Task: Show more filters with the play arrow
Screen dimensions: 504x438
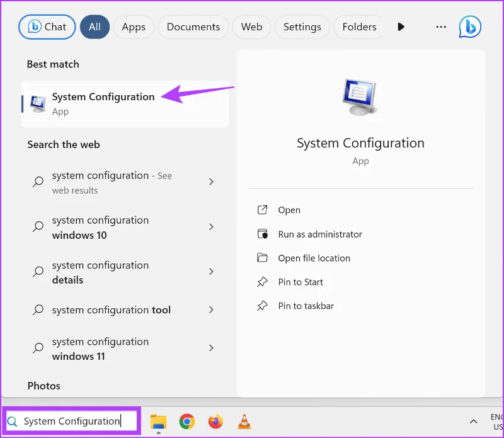Action: click(401, 26)
